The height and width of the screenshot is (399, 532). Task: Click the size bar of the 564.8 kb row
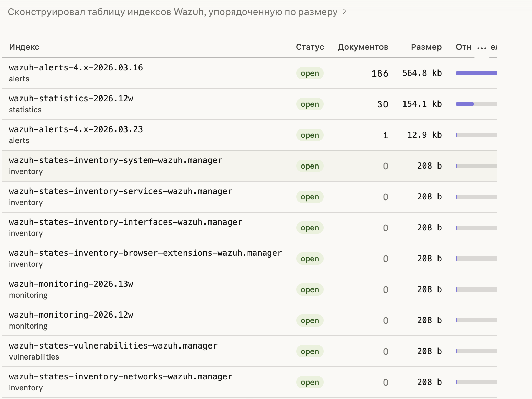pos(476,73)
